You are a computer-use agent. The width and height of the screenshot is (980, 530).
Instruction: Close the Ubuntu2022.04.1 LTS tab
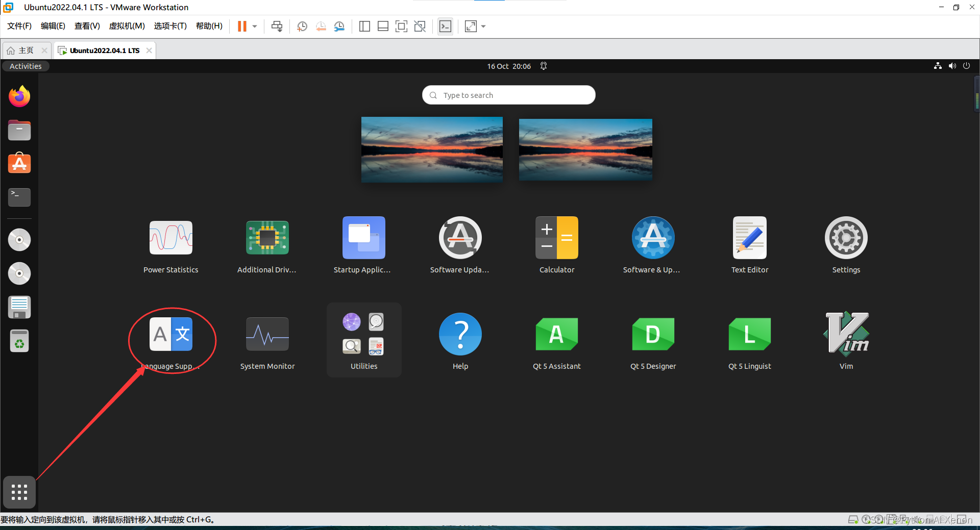point(149,51)
